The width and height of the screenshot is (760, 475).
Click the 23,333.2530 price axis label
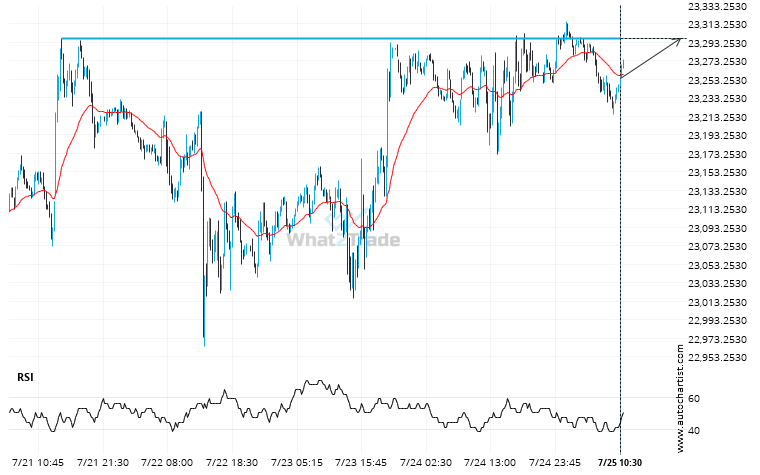point(717,6)
